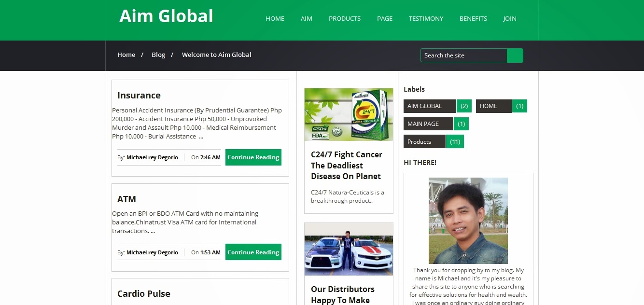Open the BENEFITS menu item
The image size is (644, 305).
click(x=473, y=18)
